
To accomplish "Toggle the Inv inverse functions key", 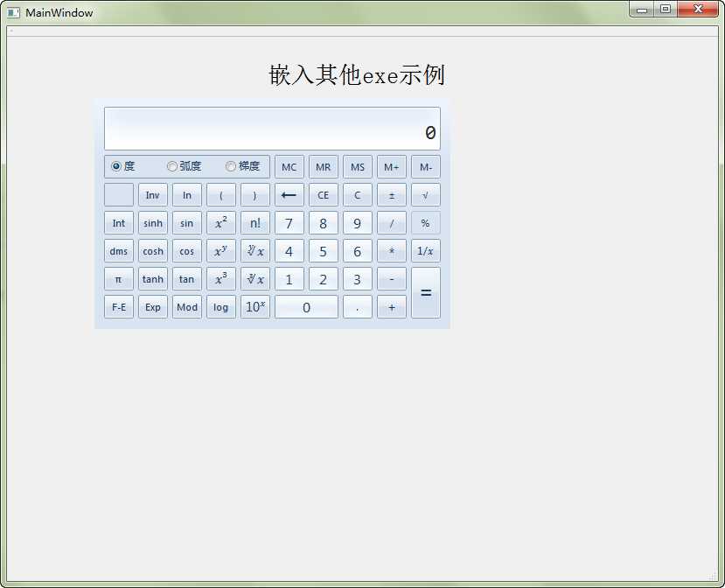I will point(153,195).
